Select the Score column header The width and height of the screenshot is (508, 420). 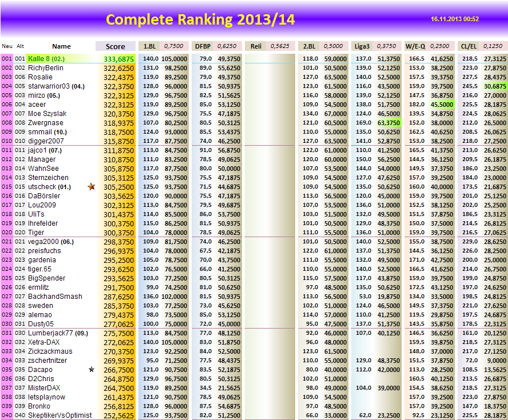[x=114, y=46]
